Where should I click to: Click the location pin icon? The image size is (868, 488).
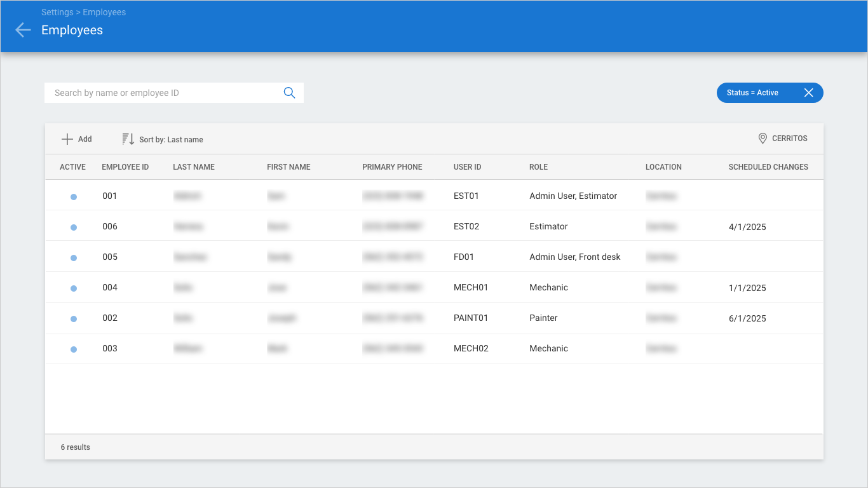pyautogui.click(x=763, y=139)
